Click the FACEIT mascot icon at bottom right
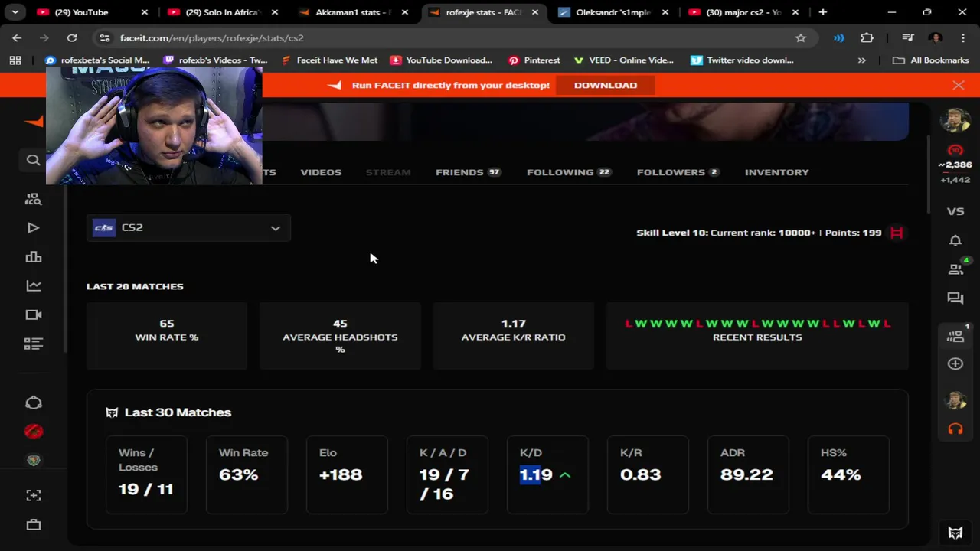 [x=955, y=533]
